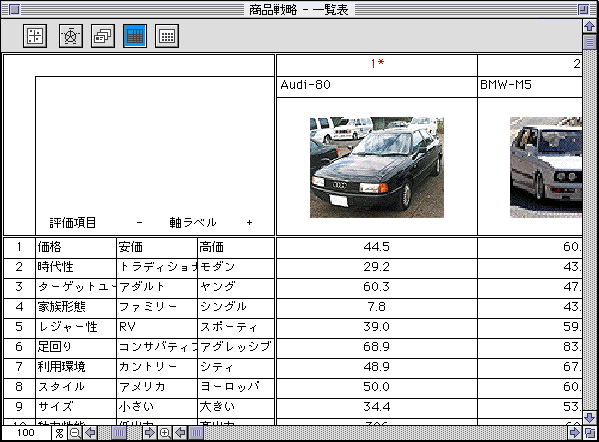The image size is (599, 442).
Task: Click the カントリー axis label cell
Action: pos(157,367)
